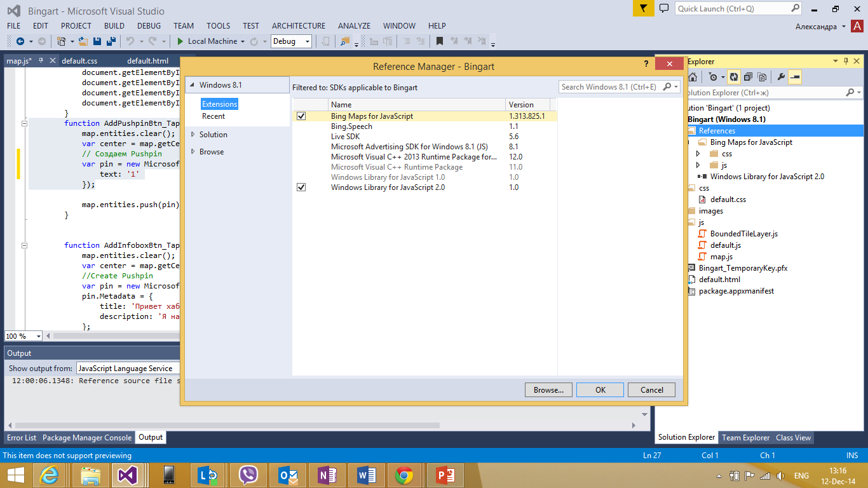Open the Show output from dropdown
This screenshot has width=868, height=488.
click(x=129, y=369)
